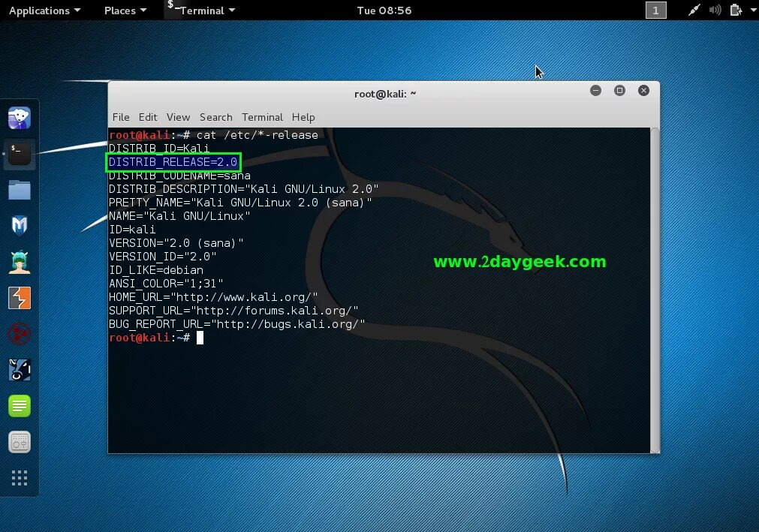This screenshot has height=532, width=759.
Task: Open the Edit menu in terminal
Action: [148, 117]
